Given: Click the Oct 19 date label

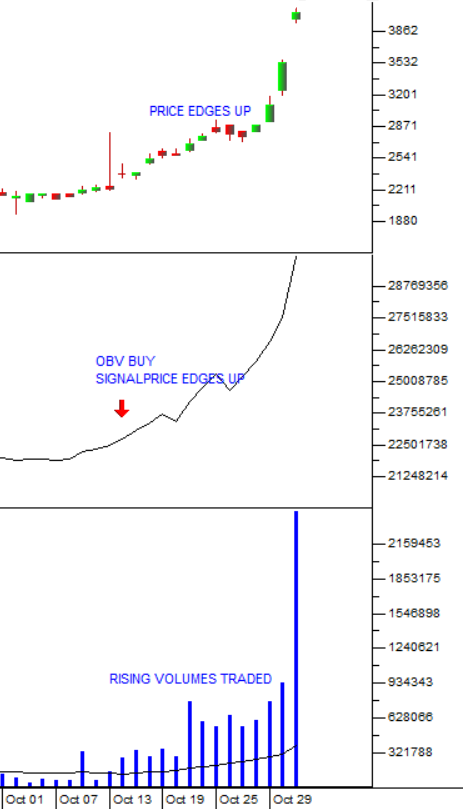Looking at the screenshot, I should 185,800.
